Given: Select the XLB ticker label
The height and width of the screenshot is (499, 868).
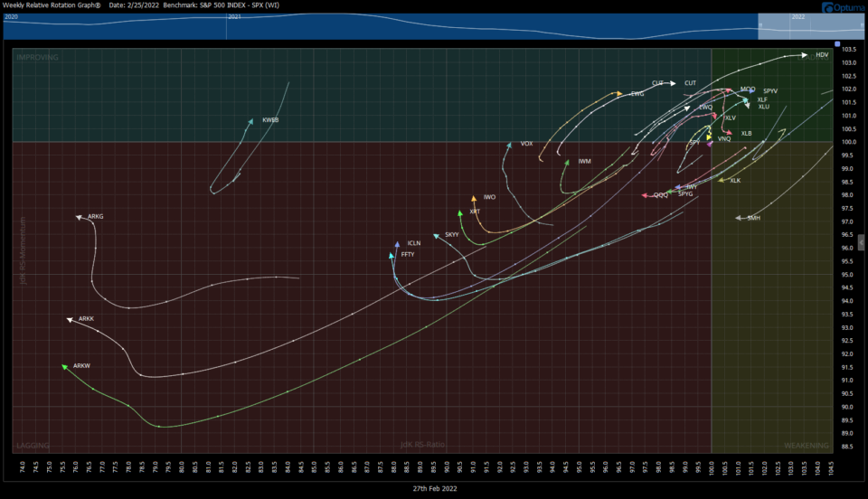Looking at the screenshot, I should click(746, 133).
